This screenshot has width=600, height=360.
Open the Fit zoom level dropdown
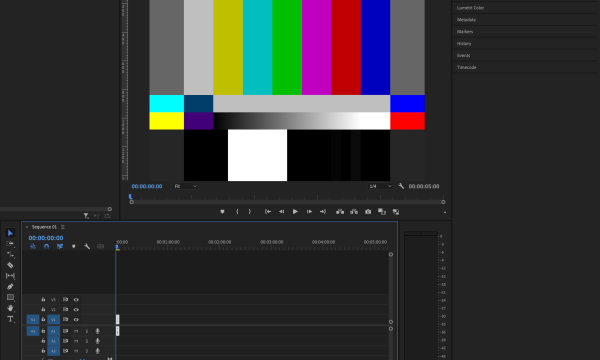(185, 186)
